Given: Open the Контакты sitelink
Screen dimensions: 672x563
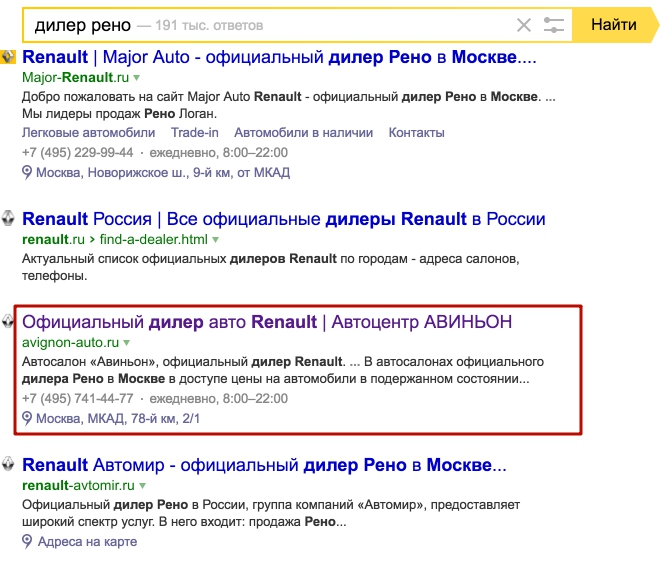Looking at the screenshot, I should 416,132.
